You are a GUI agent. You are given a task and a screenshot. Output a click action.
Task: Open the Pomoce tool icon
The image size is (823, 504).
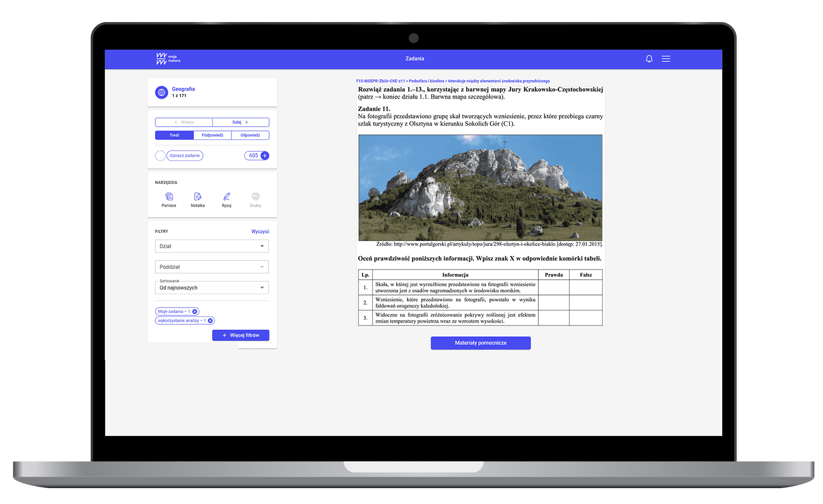tap(169, 197)
